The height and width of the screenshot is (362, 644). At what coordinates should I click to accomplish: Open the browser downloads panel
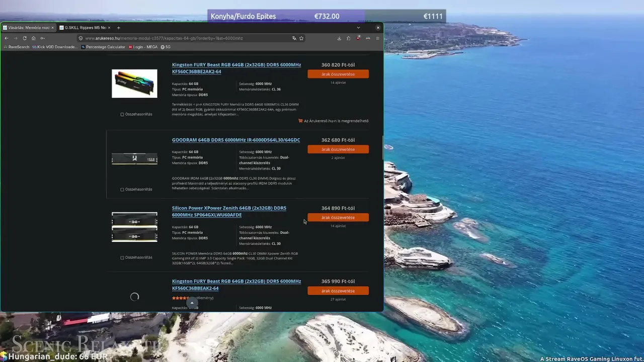(x=339, y=38)
